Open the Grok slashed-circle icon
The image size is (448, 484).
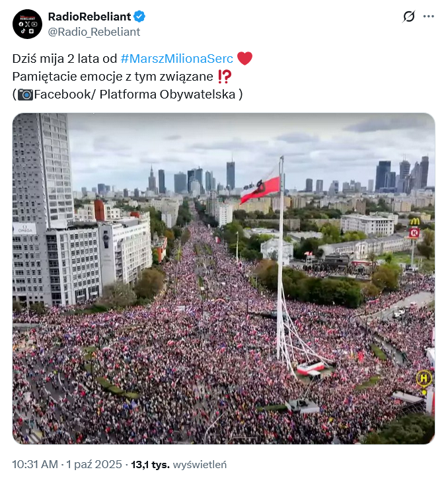(409, 17)
